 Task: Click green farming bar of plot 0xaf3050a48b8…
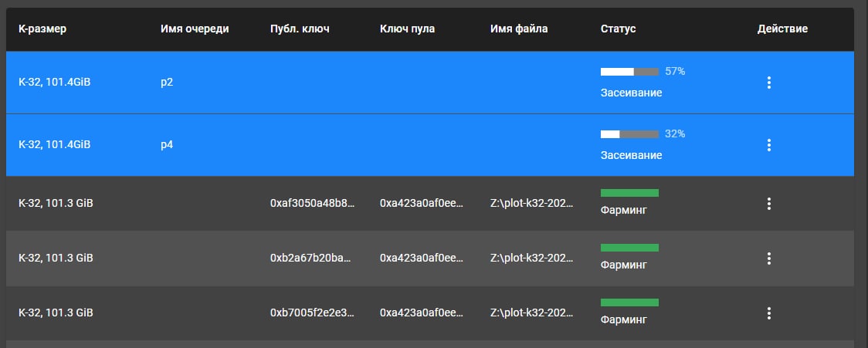tap(629, 193)
